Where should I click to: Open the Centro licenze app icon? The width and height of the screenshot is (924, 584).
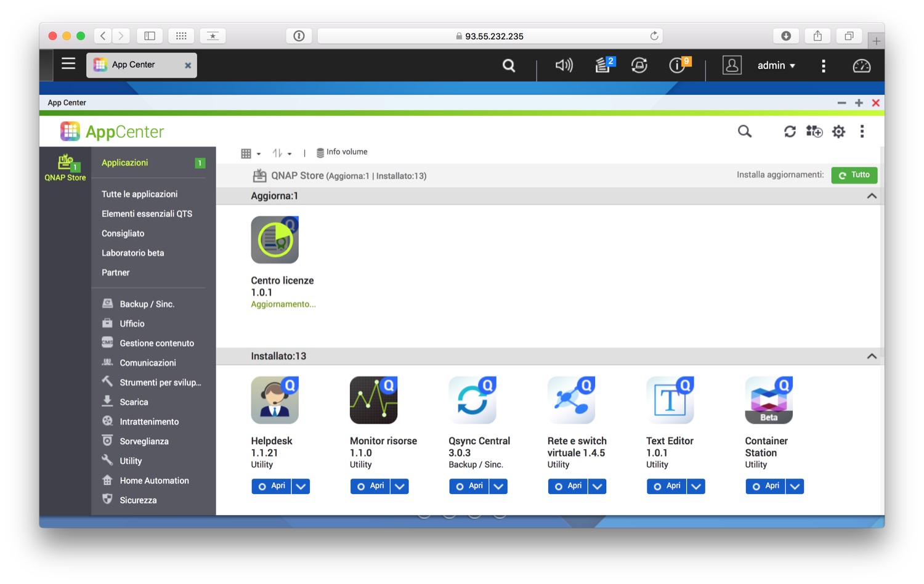tap(275, 240)
